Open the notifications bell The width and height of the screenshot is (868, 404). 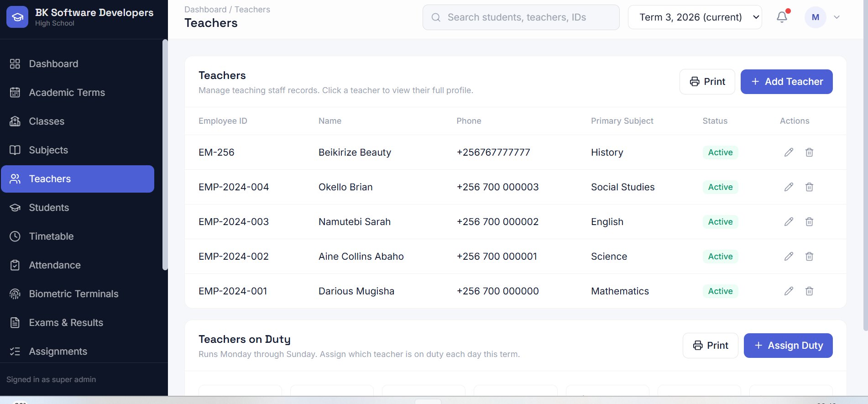tap(782, 17)
